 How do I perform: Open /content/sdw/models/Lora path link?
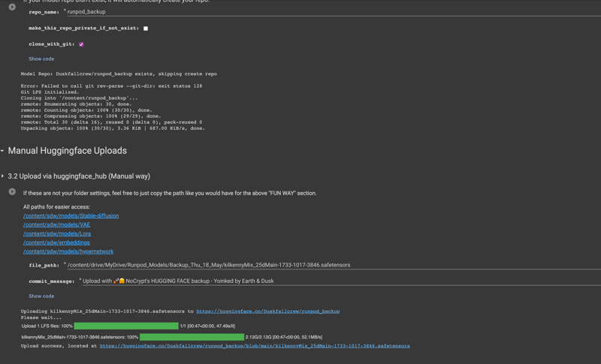coord(57,233)
